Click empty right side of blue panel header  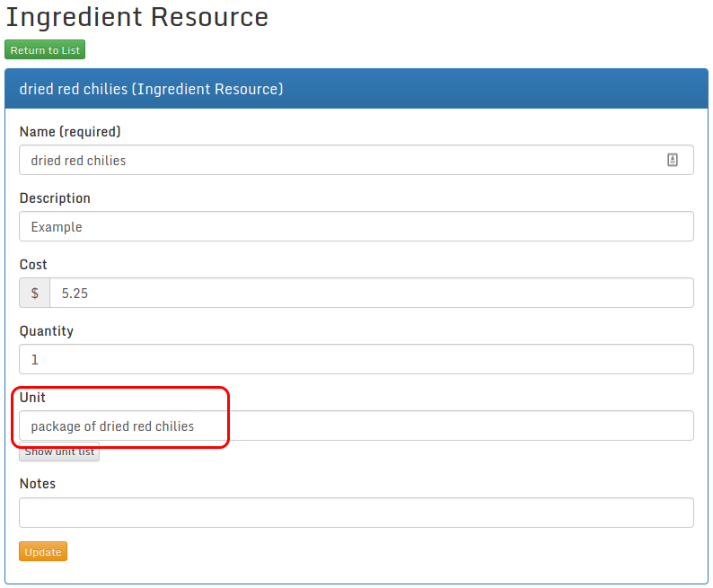pyautogui.click(x=539, y=89)
